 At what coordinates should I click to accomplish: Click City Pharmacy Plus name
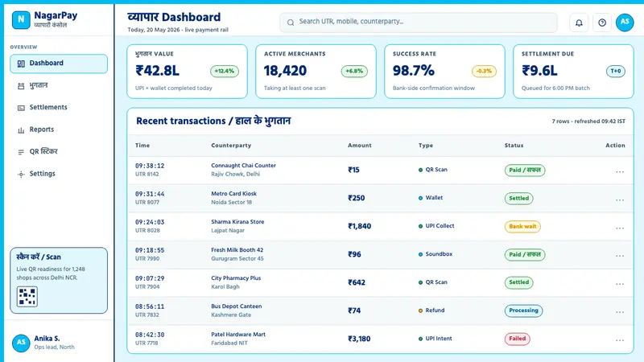(x=236, y=278)
